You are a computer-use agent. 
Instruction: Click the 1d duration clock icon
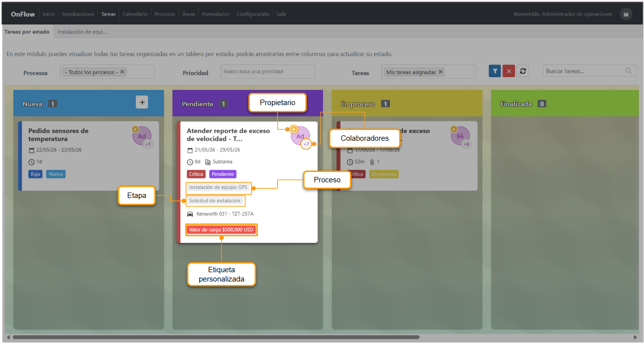(32, 162)
